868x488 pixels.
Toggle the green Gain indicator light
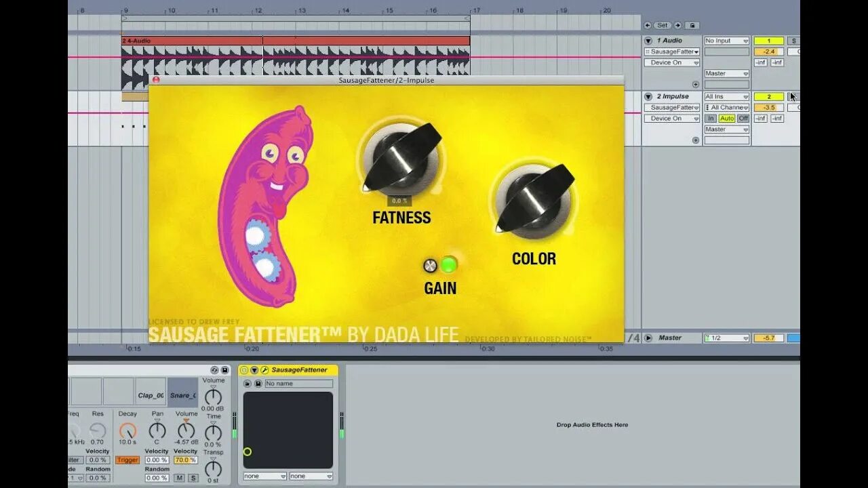coord(448,264)
